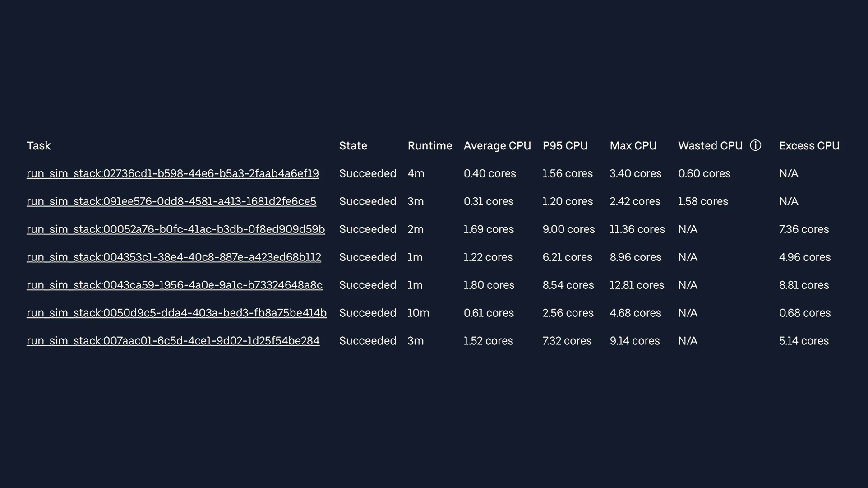Select the 10m runtime cell

pyautogui.click(x=418, y=313)
